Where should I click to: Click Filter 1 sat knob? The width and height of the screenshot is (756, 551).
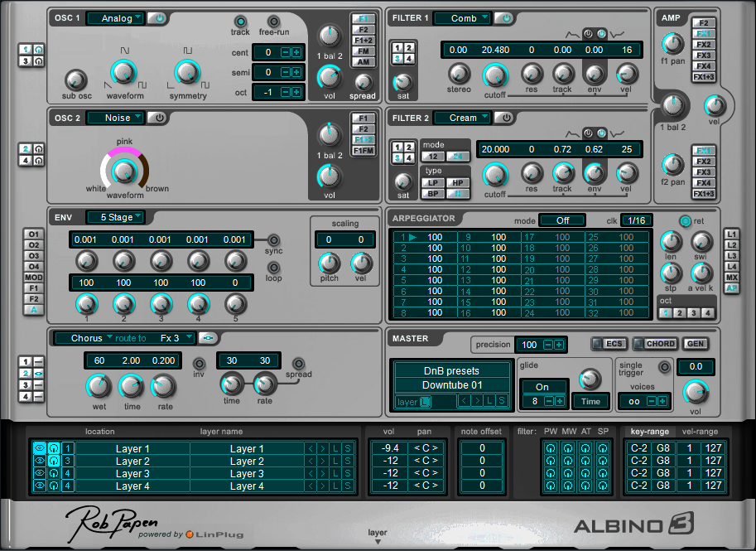403,83
